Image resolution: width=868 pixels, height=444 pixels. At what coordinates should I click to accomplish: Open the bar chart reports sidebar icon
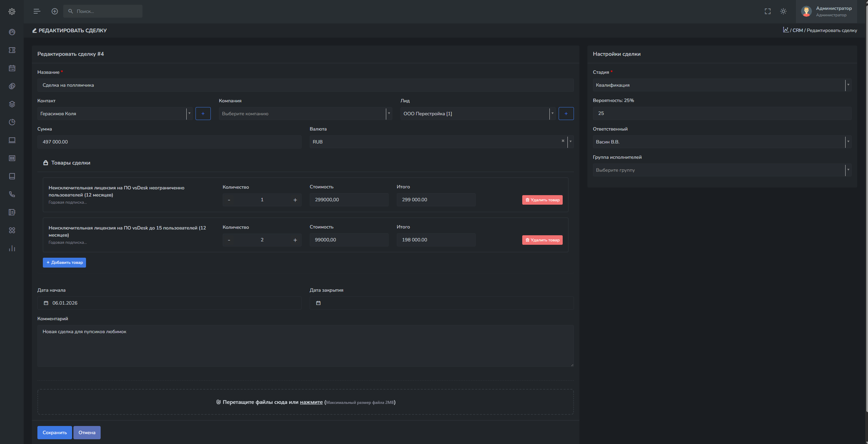pos(12,248)
